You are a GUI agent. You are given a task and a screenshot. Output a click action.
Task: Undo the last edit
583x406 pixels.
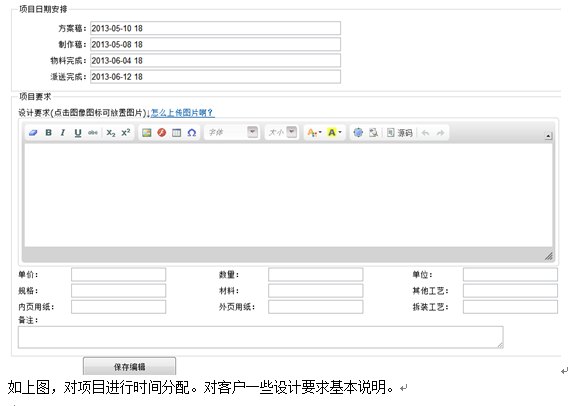[425, 132]
